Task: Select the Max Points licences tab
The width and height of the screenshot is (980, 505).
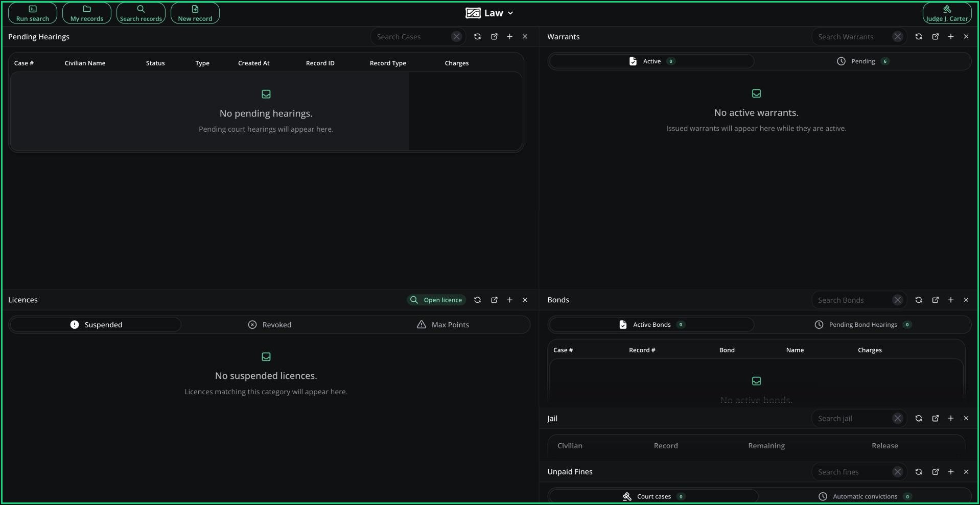Action: tap(443, 325)
